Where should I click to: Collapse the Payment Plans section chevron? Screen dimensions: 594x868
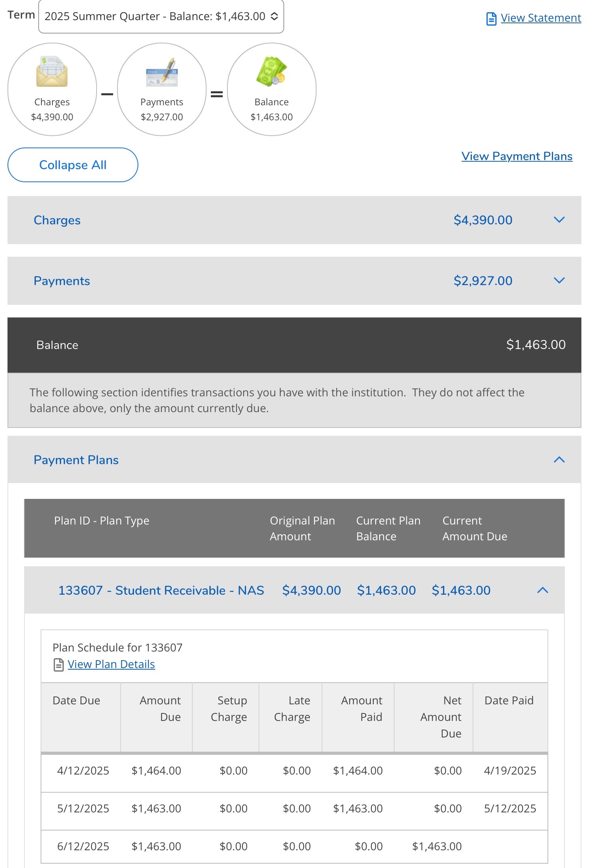(559, 460)
